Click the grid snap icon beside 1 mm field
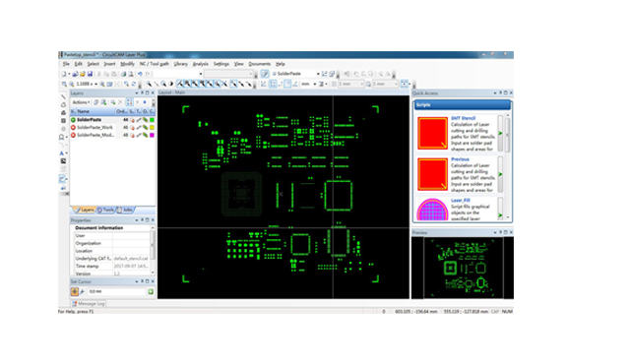 tap(335, 84)
